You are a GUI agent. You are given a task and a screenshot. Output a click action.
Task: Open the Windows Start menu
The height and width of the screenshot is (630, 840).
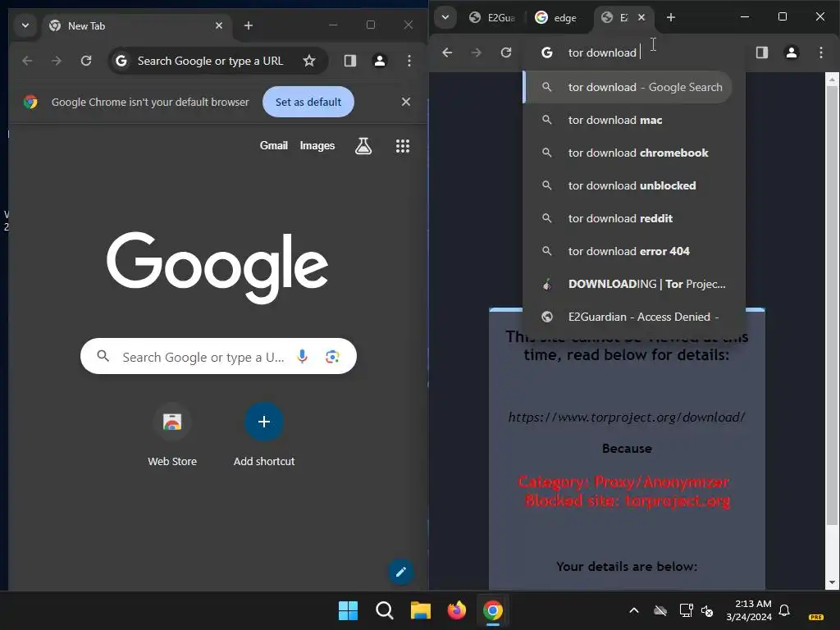(348, 610)
